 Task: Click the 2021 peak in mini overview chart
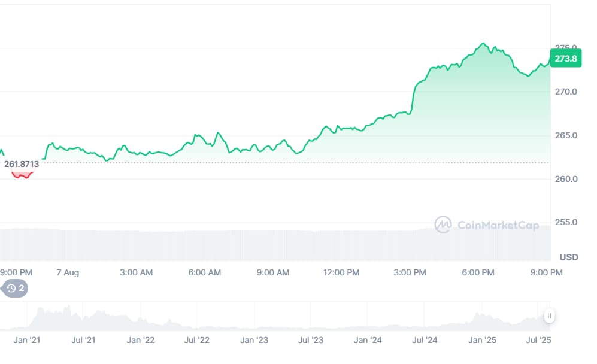[x=68, y=308]
